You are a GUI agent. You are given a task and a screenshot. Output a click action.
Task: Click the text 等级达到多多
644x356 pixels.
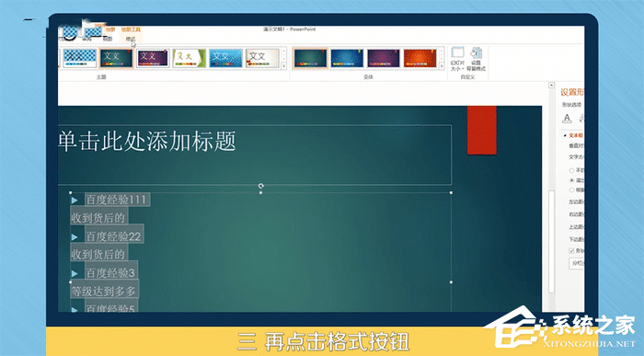[x=103, y=291]
